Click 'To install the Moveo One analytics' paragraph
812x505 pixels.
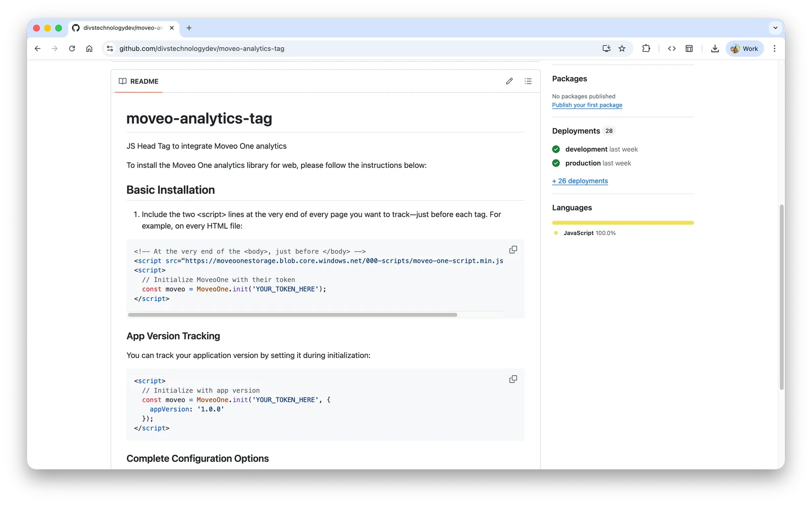click(x=277, y=165)
